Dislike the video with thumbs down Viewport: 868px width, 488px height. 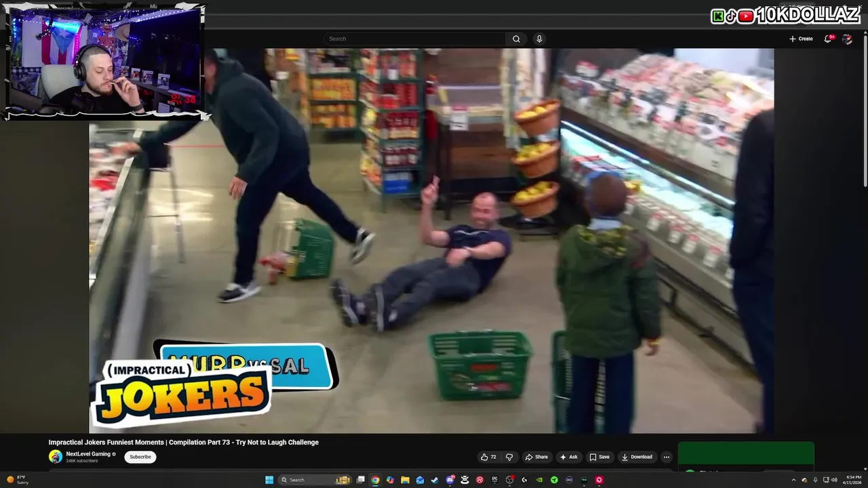[x=509, y=457]
